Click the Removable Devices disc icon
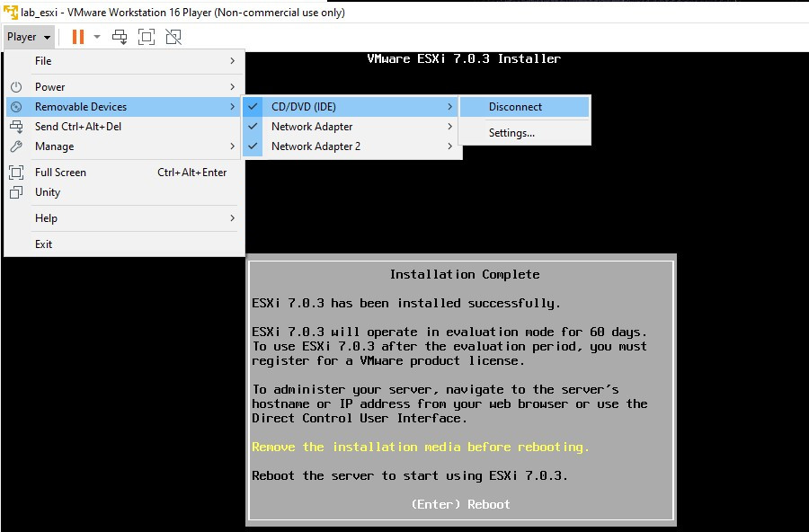This screenshot has height=532, width=809. (x=16, y=107)
